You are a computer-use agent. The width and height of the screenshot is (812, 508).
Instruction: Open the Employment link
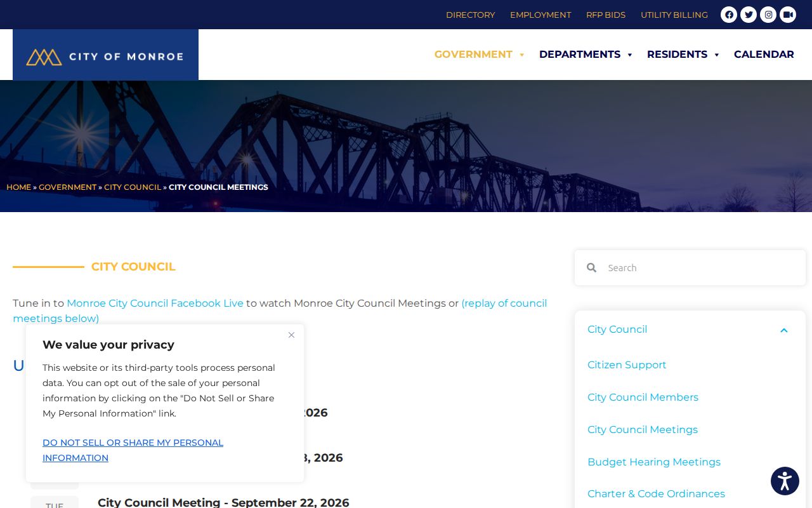540,15
